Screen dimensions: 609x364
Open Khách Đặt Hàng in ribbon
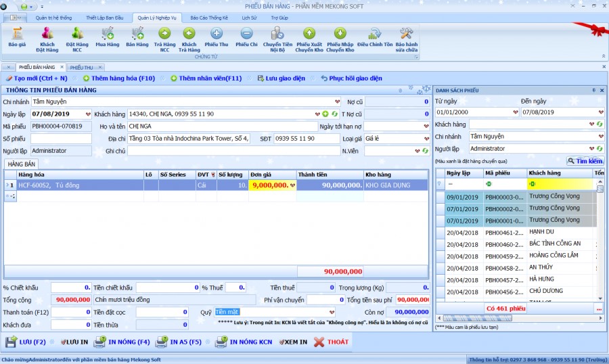47,40
